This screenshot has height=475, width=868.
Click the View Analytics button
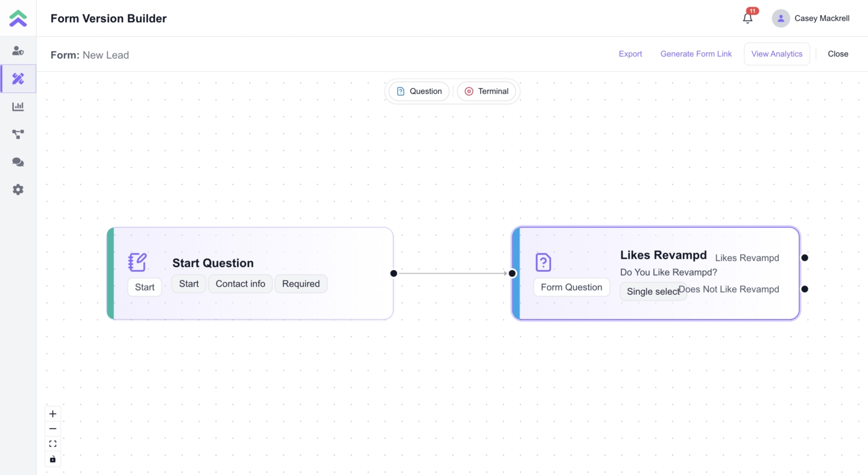[776, 54]
